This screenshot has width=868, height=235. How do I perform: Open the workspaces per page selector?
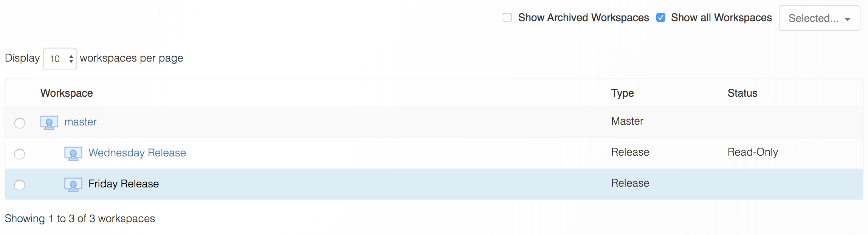click(60, 59)
